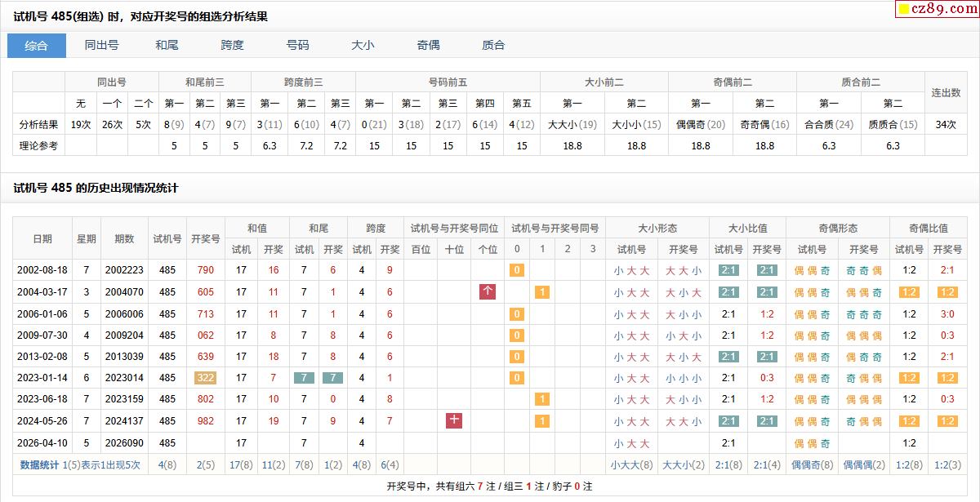
Task: Click the 小大大(8) statistic link
Action: (x=631, y=464)
